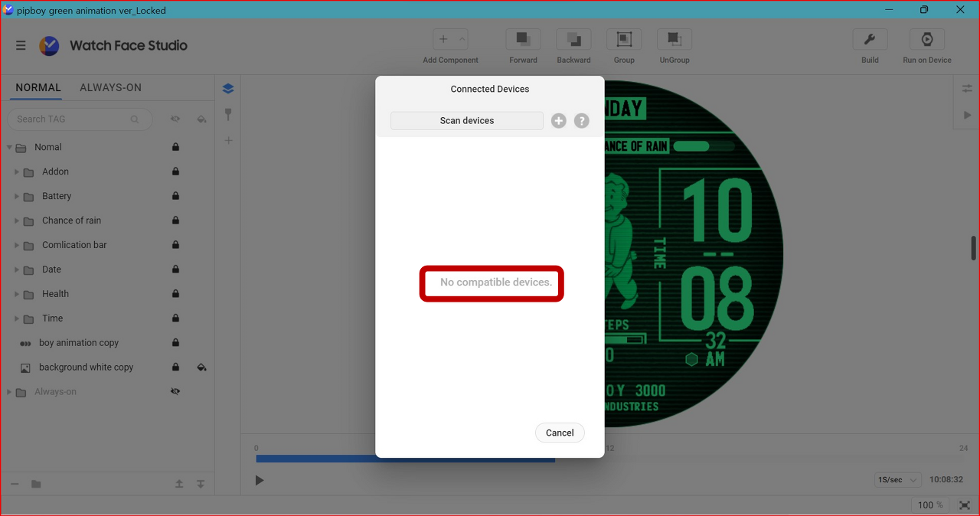Click the 100 % zoom field
This screenshot has height=516, width=980.
931,505
